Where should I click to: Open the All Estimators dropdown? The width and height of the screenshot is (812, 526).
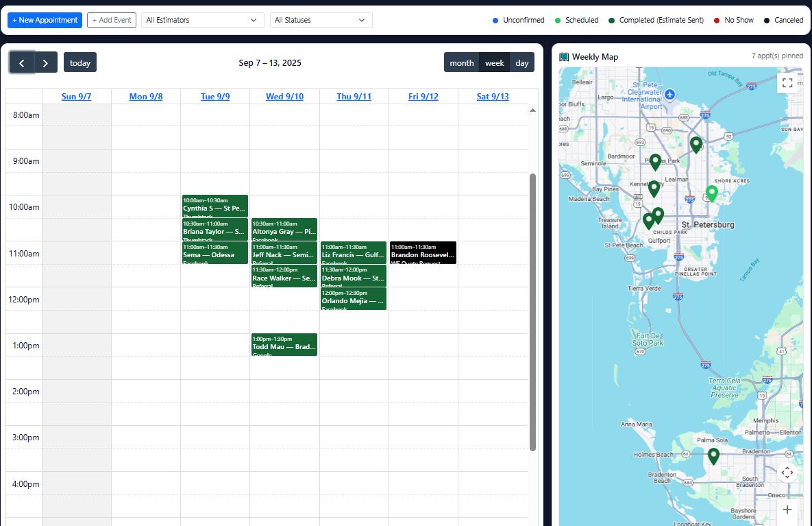[202, 20]
